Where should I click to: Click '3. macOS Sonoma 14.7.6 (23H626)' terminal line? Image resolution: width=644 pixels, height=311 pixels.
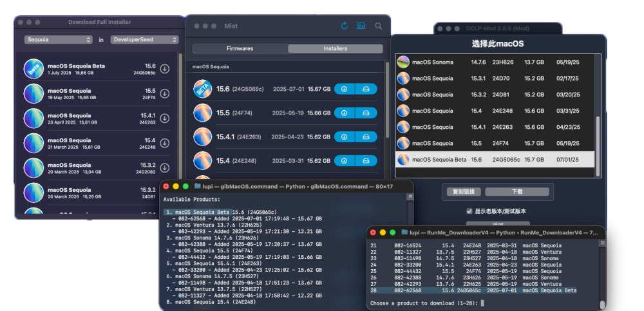point(214,238)
